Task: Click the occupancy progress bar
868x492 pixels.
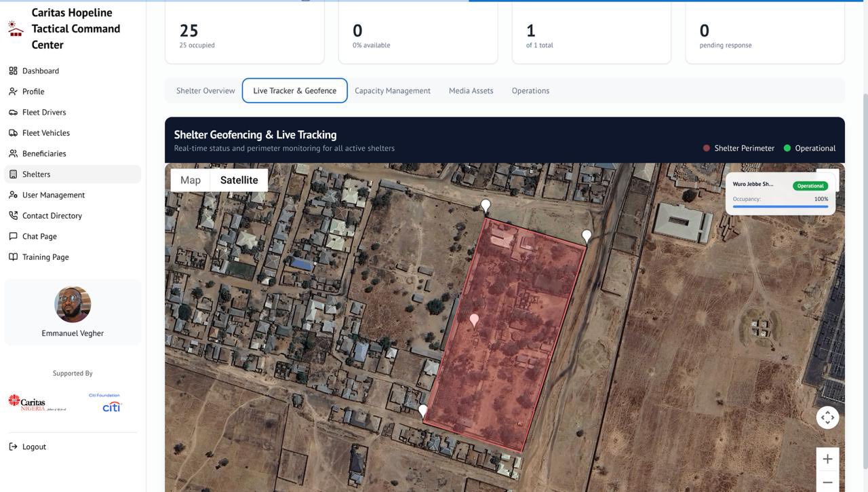Action: pyautogui.click(x=780, y=206)
